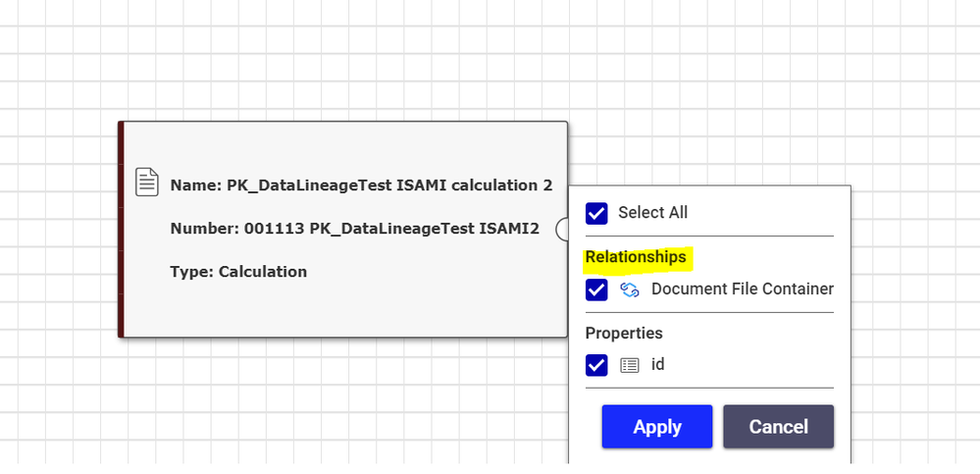Uncheck the Document File Container checkbox
This screenshot has width=980, height=474.
click(596, 290)
